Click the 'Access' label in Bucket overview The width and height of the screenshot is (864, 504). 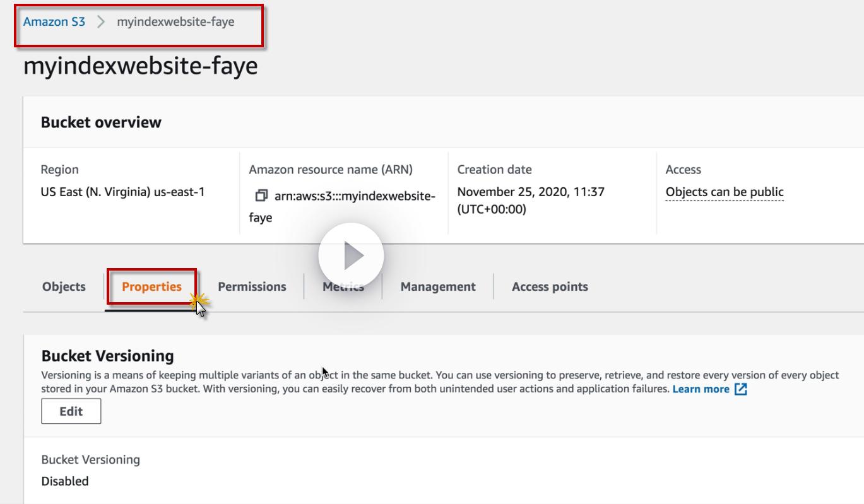coord(684,170)
